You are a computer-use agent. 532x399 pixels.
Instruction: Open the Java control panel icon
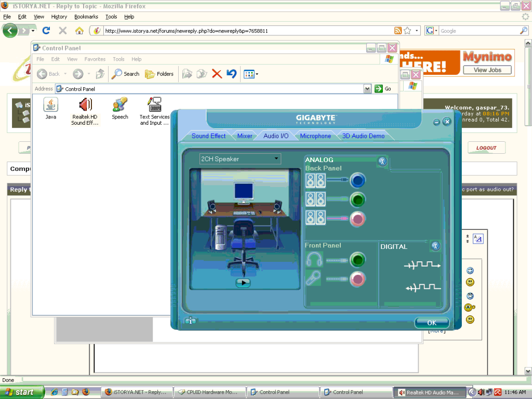point(50,105)
